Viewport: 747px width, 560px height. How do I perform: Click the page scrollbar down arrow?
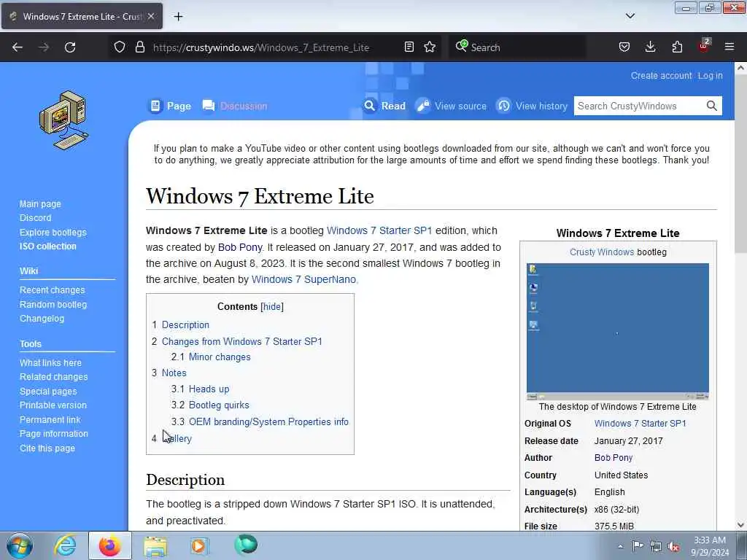(740, 525)
